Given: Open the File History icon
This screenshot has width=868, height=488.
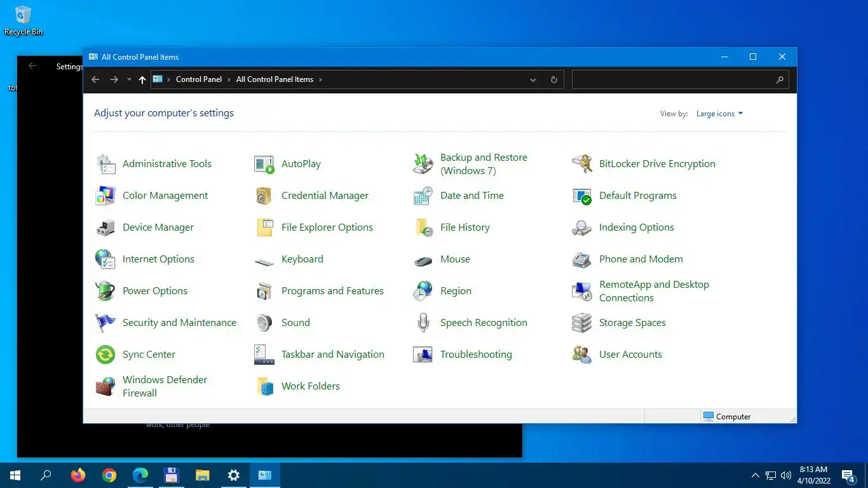Looking at the screenshot, I should coord(423,227).
